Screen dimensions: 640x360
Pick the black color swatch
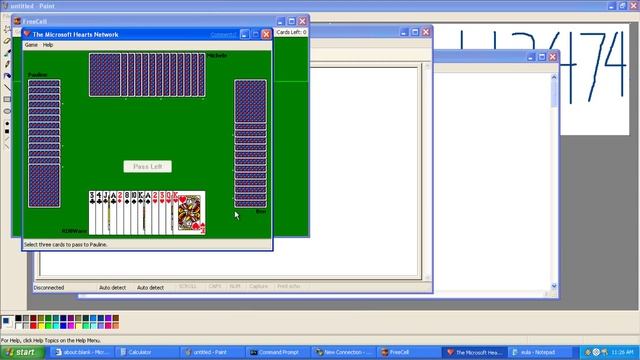(x=18, y=318)
